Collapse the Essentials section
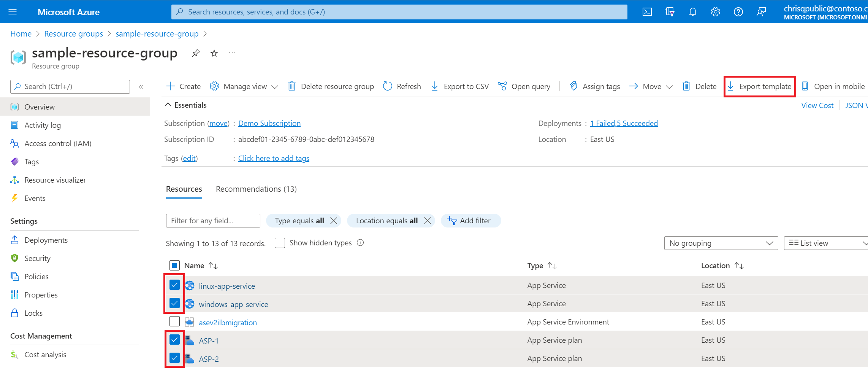This screenshot has height=369, width=868. [168, 105]
